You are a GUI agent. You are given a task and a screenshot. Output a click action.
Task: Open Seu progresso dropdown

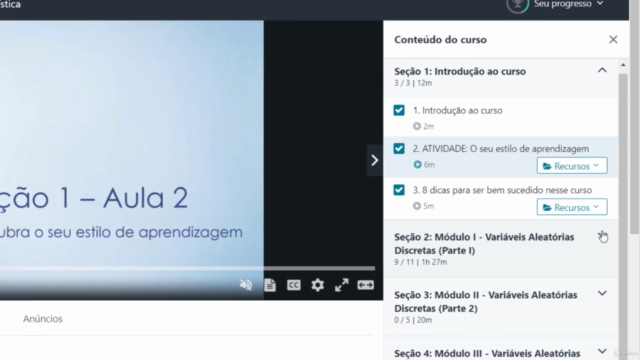coord(569,4)
